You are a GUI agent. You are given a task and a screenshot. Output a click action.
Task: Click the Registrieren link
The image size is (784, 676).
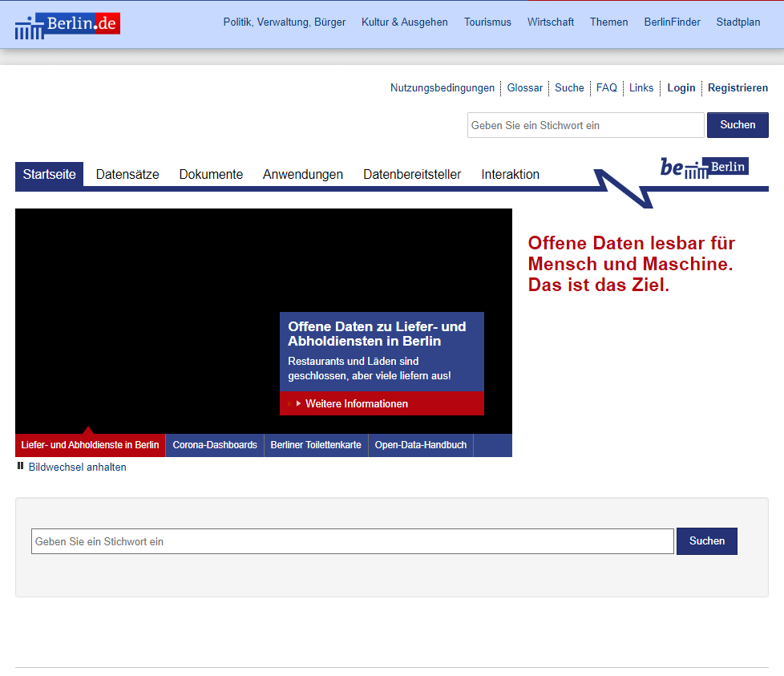point(737,88)
